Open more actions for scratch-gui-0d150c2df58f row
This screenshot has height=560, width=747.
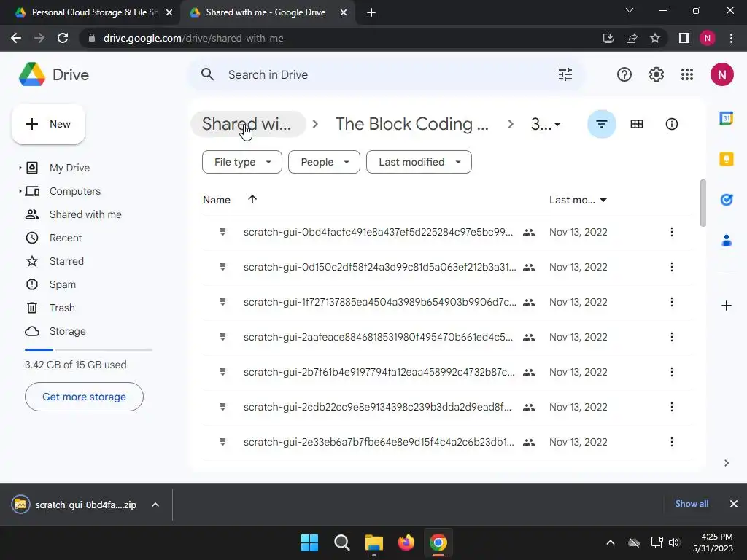click(x=671, y=267)
